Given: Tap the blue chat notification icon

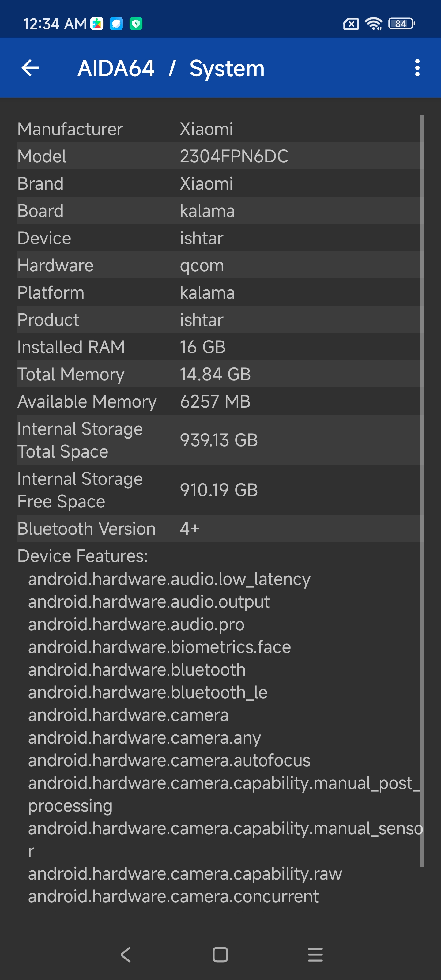Looking at the screenshot, I should 116,24.
